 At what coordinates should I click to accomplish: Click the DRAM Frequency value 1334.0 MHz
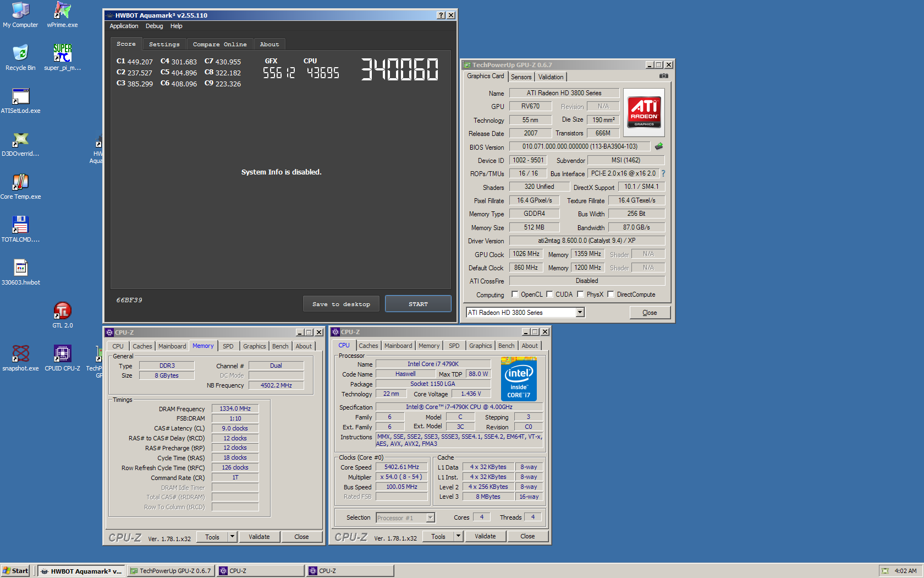coord(235,408)
